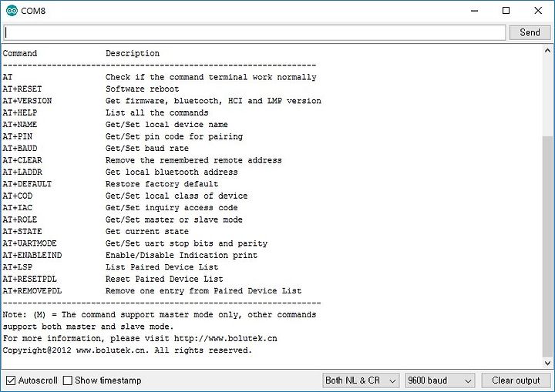Click the Copyright@2012 line
The image size is (555, 392).
[x=127, y=350]
